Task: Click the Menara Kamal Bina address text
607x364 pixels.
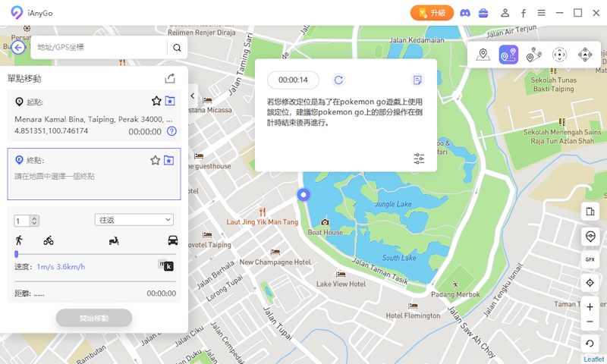Action: pos(93,119)
